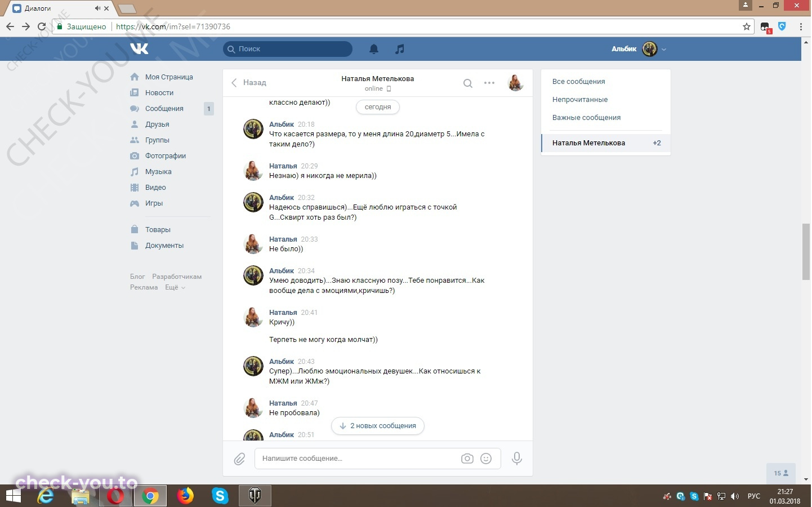Open the emoji smiley picker

pyautogui.click(x=486, y=459)
